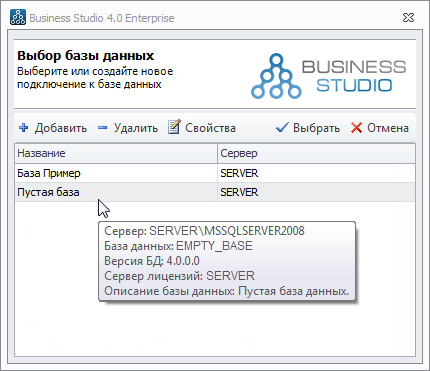Click the Добавить button
Image resolution: width=430 pixels, height=371 pixels.
click(53, 128)
